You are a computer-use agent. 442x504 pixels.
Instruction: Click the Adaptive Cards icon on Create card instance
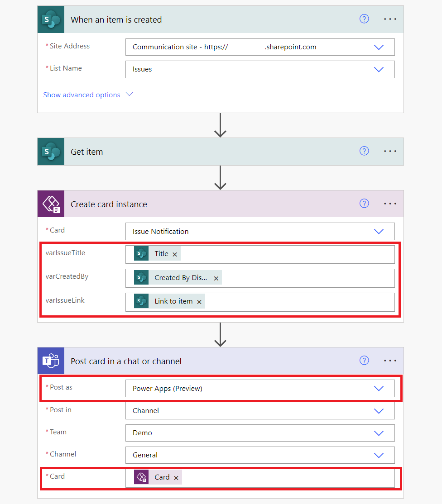51,204
